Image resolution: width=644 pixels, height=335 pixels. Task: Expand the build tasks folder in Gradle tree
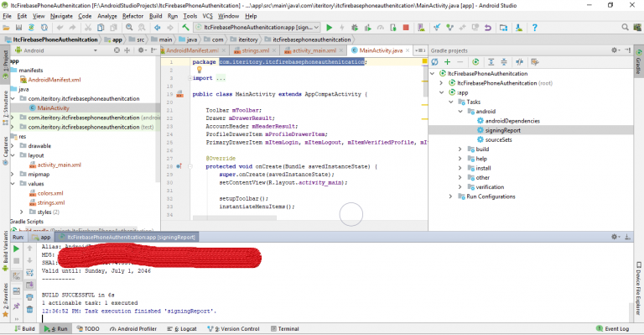[460, 149]
